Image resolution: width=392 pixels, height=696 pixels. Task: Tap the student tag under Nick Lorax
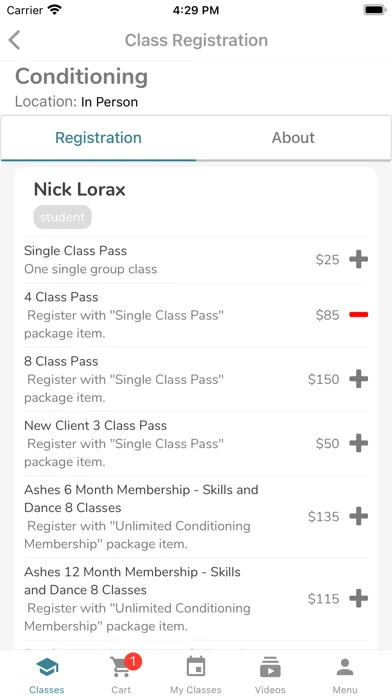(x=63, y=217)
